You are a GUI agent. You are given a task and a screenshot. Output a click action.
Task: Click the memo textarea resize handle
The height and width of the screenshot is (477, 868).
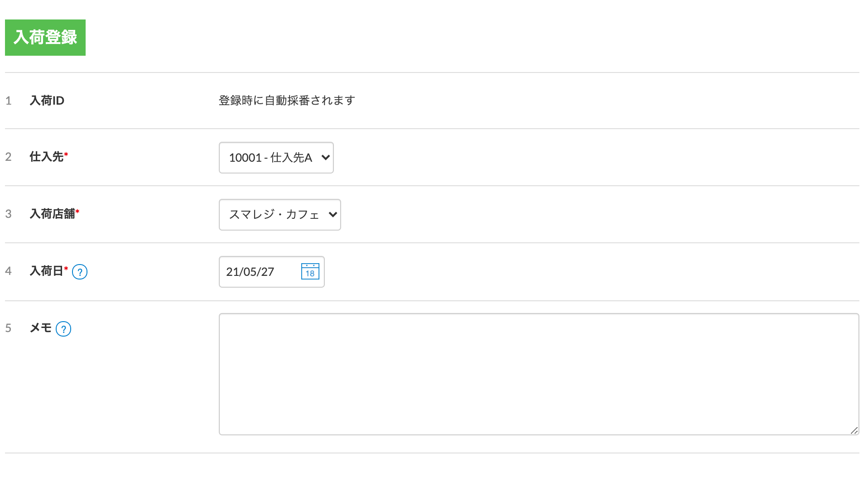click(854, 430)
